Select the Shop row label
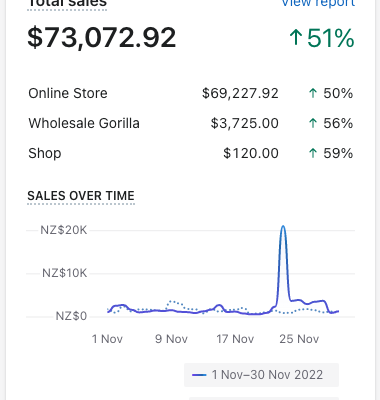 pos(45,154)
